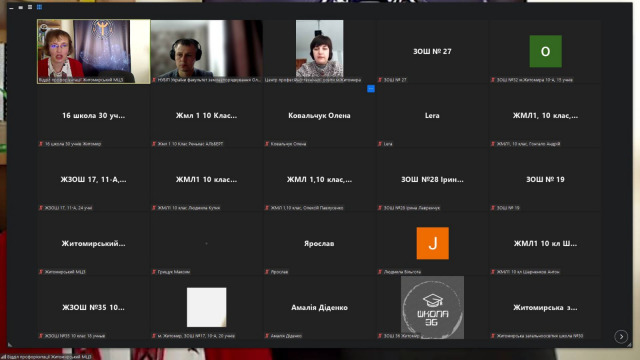640x360 pixels.
Task: Go to next gallery page arrow
Action: point(621,336)
